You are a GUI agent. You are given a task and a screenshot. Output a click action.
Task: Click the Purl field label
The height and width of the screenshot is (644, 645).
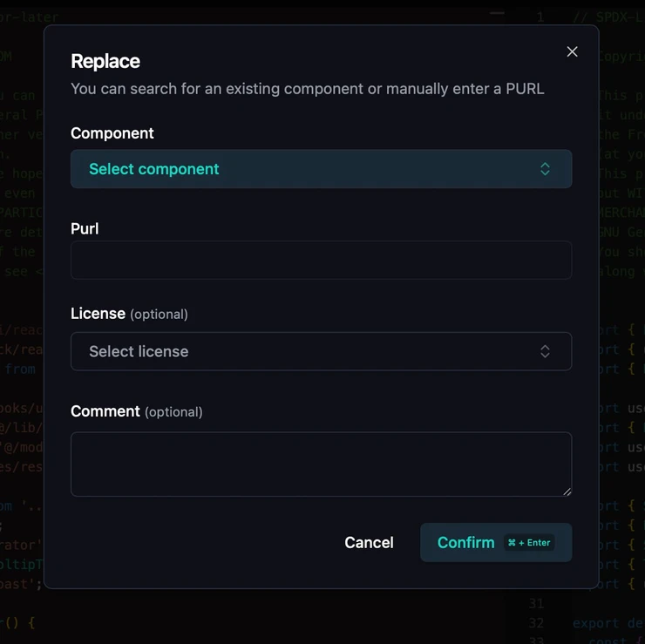pyautogui.click(x=85, y=228)
